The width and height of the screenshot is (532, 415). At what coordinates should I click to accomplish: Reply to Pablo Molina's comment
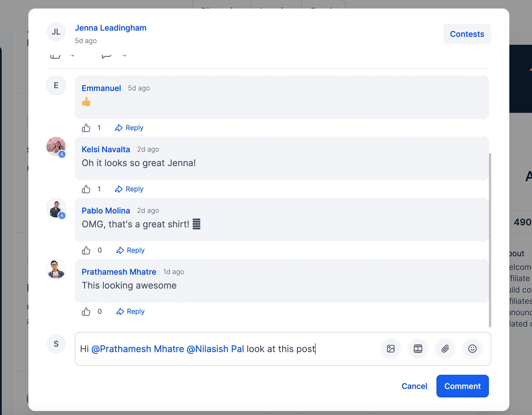tap(130, 250)
